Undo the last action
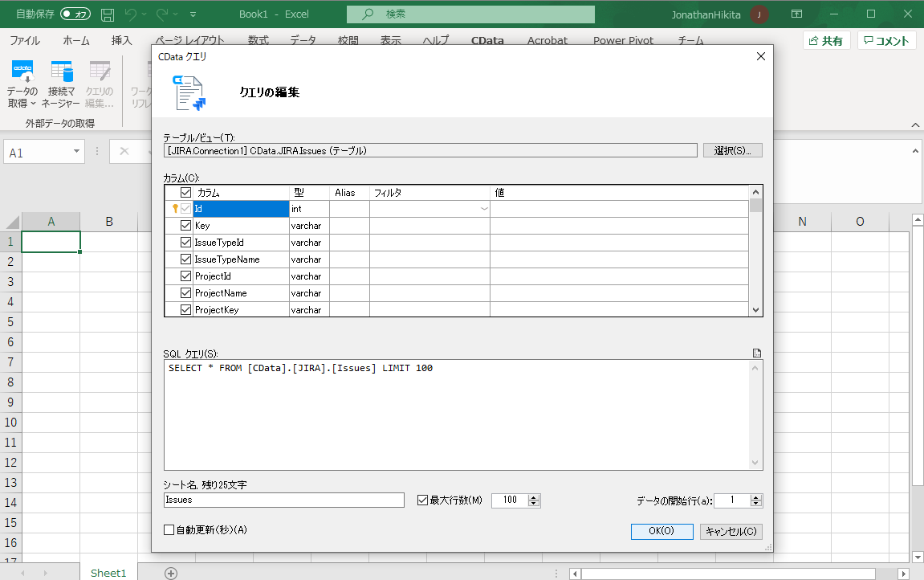Image resolution: width=924 pixels, height=580 pixels. pyautogui.click(x=131, y=14)
